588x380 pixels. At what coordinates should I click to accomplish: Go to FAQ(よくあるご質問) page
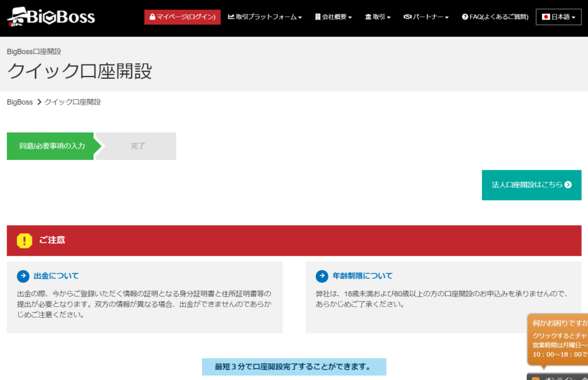coord(495,17)
